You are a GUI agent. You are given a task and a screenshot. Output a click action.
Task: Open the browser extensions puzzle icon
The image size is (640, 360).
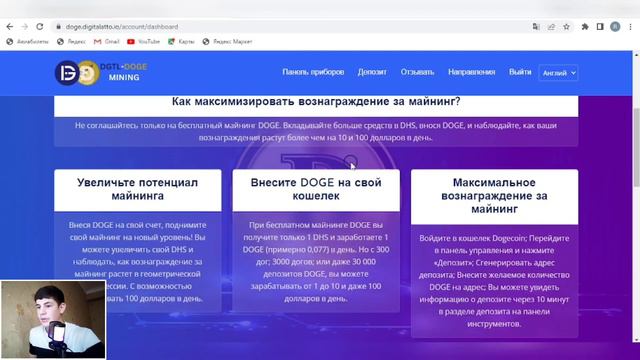(x=585, y=27)
